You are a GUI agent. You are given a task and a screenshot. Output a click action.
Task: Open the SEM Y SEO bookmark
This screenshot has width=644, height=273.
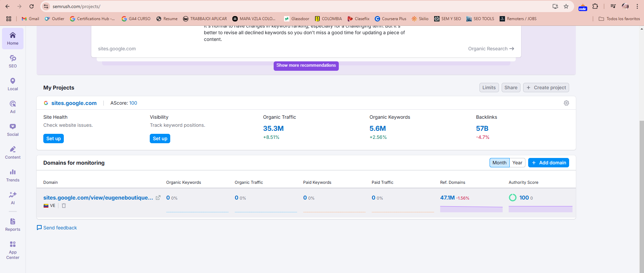tap(448, 19)
